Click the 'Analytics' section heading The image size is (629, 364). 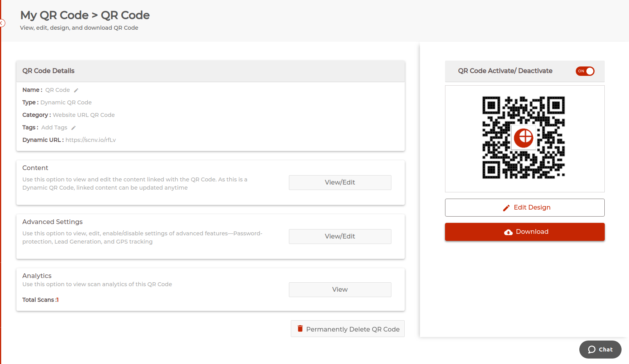pos(37,276)
